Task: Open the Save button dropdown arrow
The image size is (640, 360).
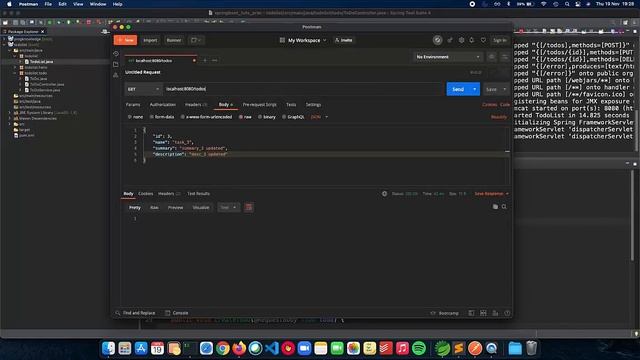Action: tap(504, 89)
